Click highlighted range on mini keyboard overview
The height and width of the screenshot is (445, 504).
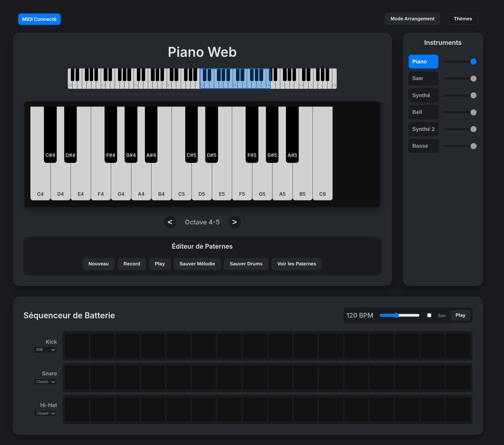coord(235,79)
